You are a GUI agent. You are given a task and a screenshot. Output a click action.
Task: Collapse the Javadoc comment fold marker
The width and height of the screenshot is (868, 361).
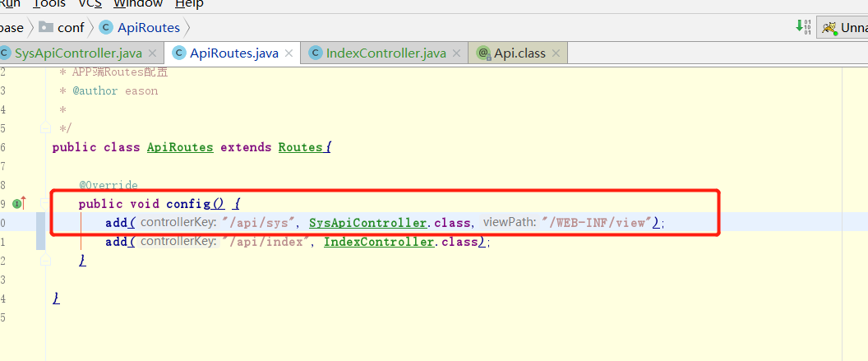(x=46, y=128)
